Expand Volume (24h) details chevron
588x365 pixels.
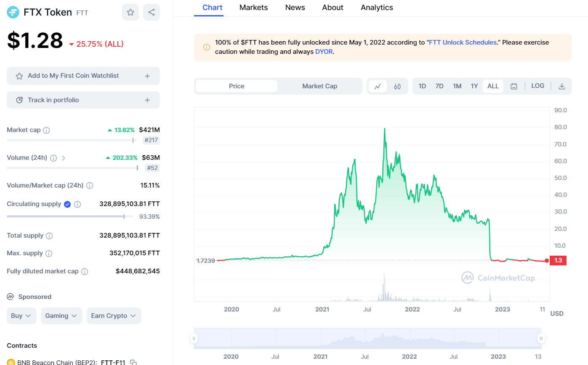pyautogui.click(x=64, y=158)
